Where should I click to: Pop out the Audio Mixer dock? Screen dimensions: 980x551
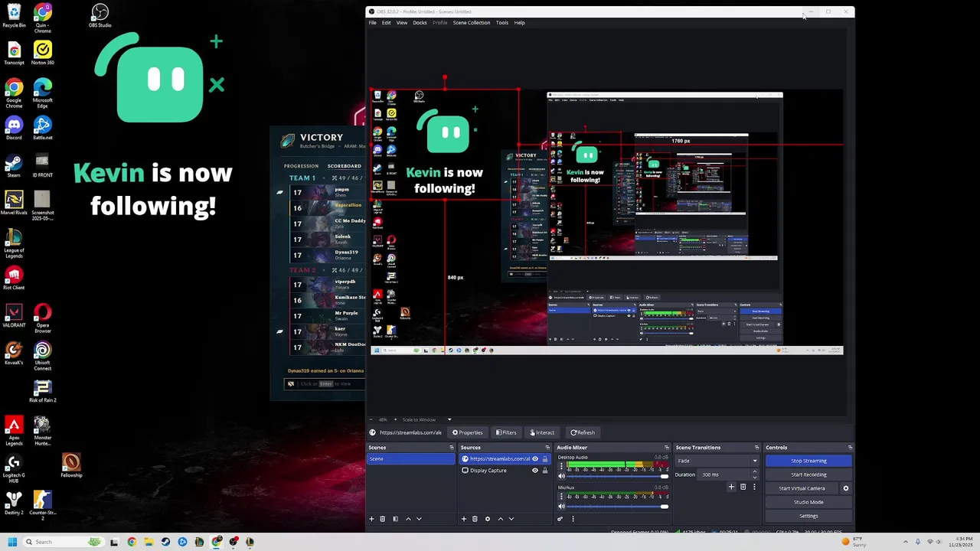(667, 448)
